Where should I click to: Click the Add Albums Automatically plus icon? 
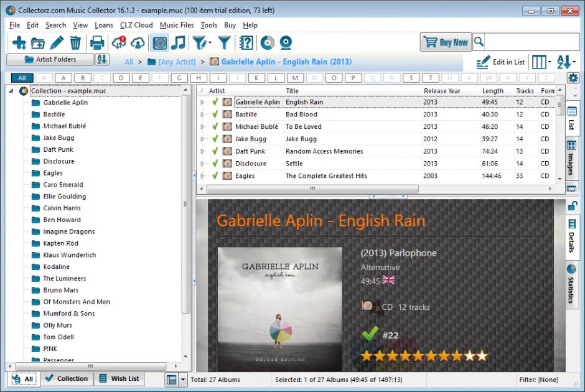coord(19,42)
